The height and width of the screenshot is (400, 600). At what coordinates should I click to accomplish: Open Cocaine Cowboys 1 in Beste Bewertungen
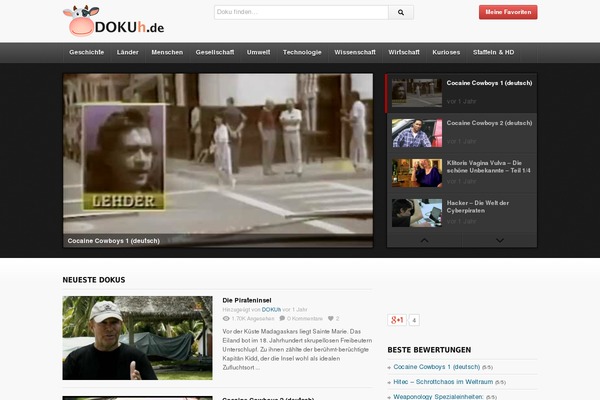pos(437,367)
